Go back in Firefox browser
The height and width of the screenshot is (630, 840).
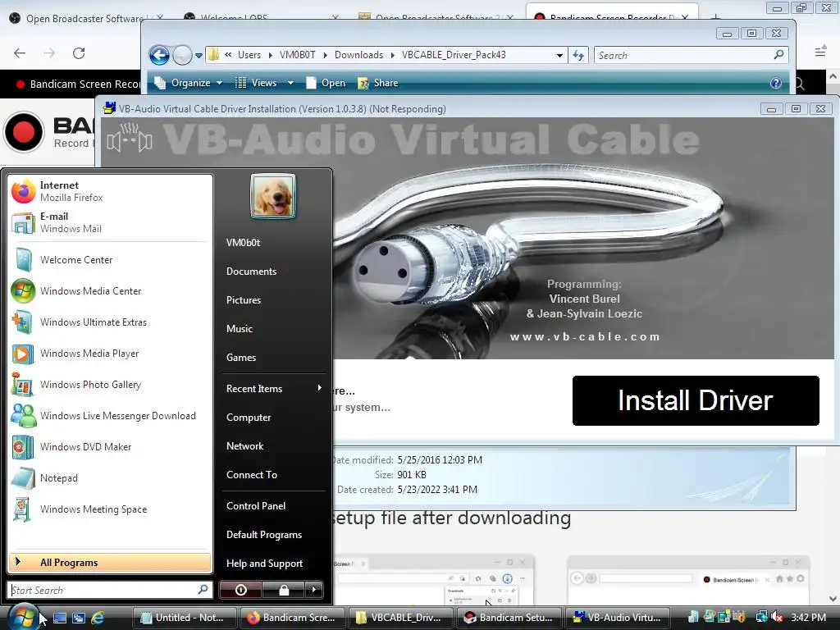click(x=20, y=53)
